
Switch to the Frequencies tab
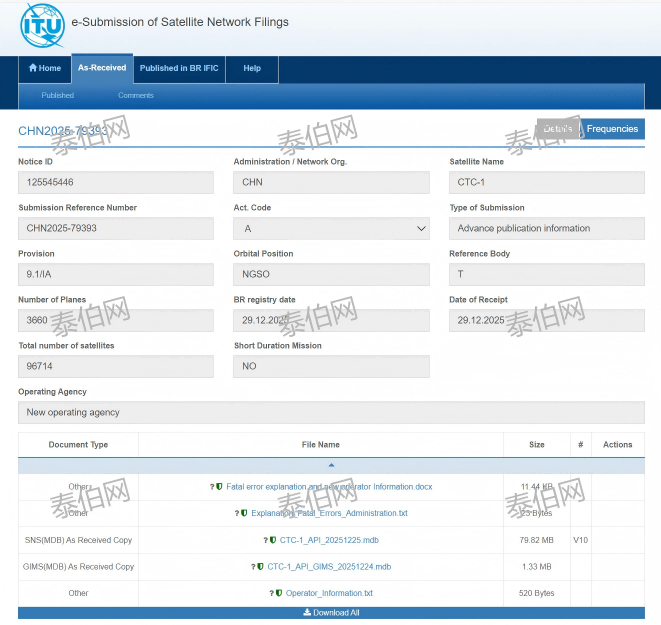point(612,129)
